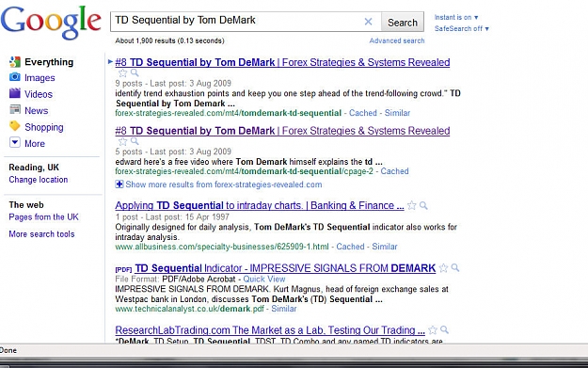This screenshot has width=588, height=368.
Task: Open More search tools
Action: coord(41,234)
